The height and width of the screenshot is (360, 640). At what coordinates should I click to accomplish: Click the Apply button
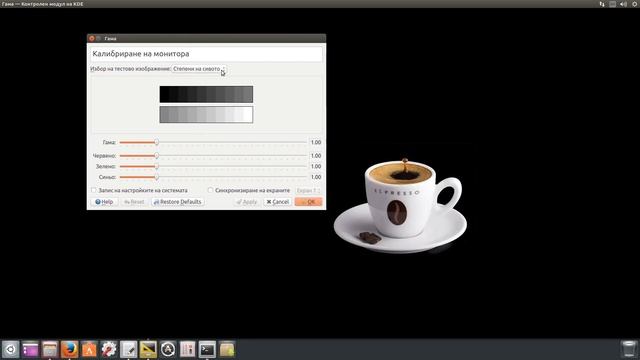pos(247,202)
